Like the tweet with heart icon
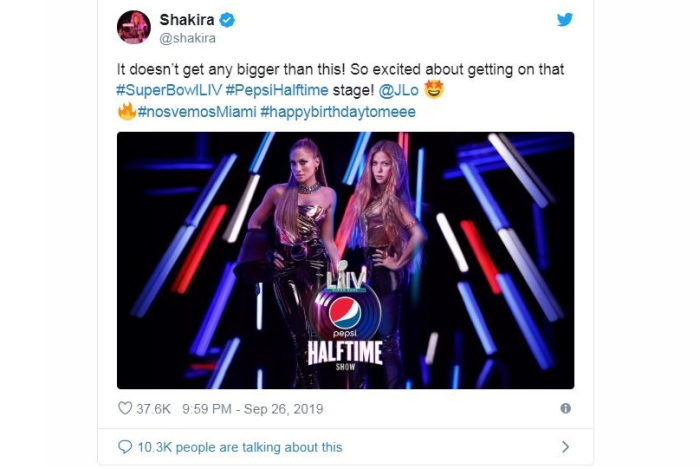 point(125,408)
